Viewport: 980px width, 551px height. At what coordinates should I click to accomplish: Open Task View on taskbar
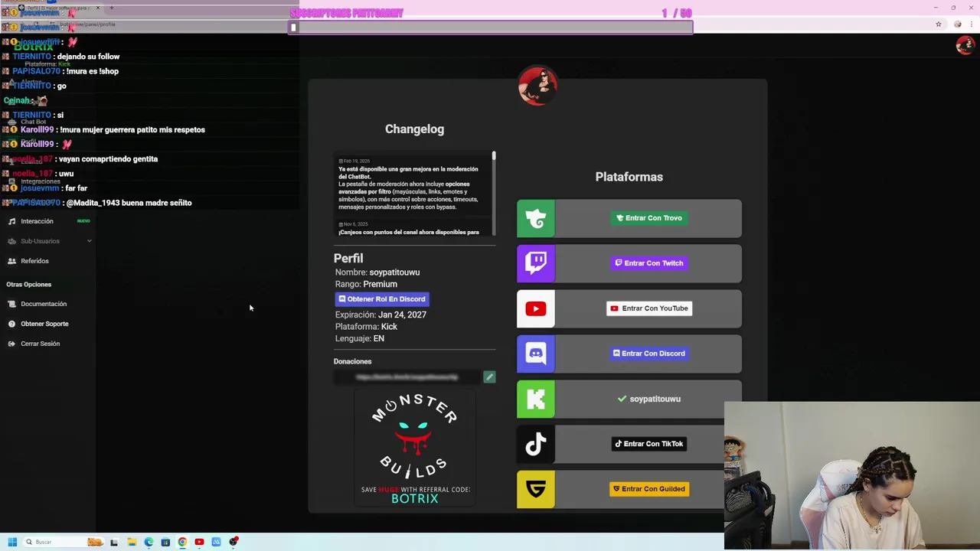click(114, 542)
